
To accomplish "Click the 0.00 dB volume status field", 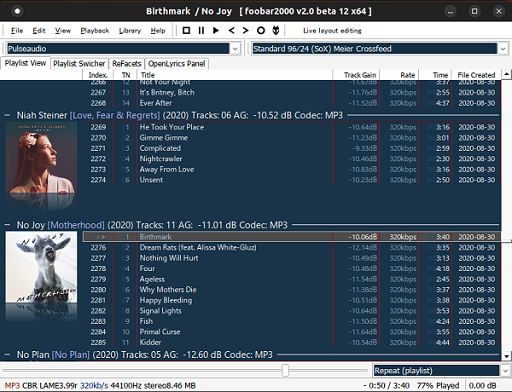I will pos(482,386).
